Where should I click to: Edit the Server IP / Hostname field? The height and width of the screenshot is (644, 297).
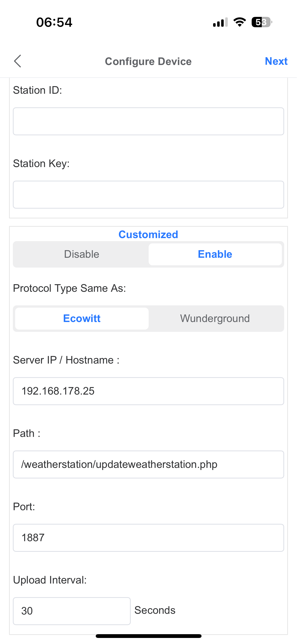click(148, 391)
